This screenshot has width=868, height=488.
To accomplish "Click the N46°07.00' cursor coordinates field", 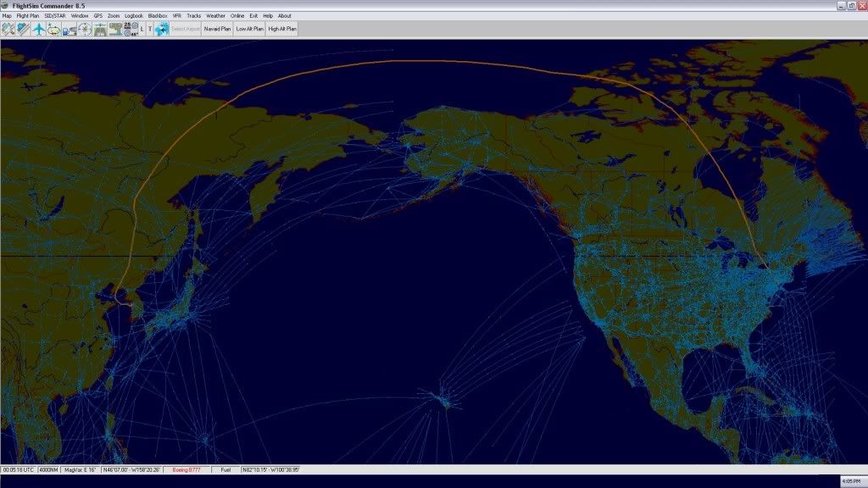I will (x=131, y=469).
